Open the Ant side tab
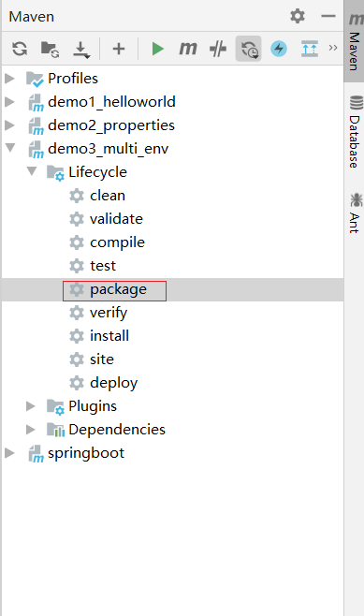 point(355,213)
